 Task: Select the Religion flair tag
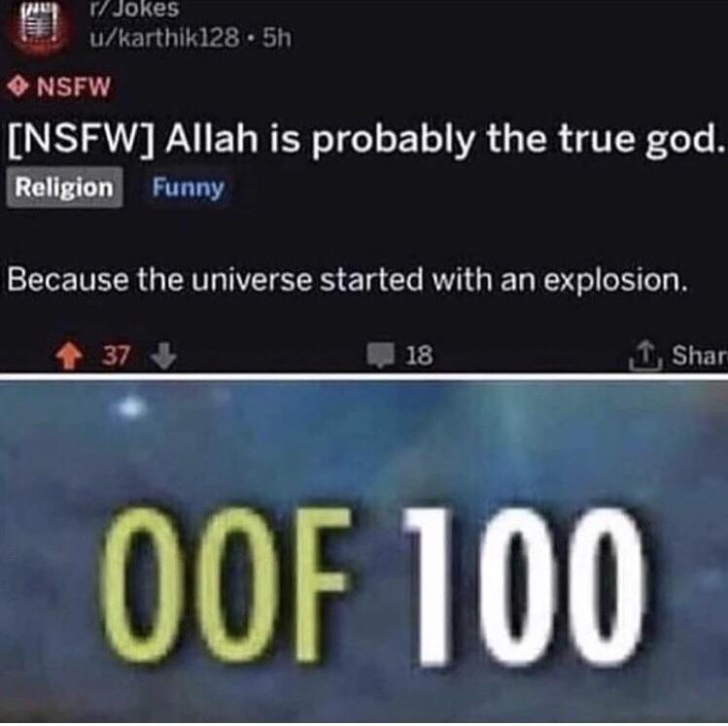tap(64, 188)
